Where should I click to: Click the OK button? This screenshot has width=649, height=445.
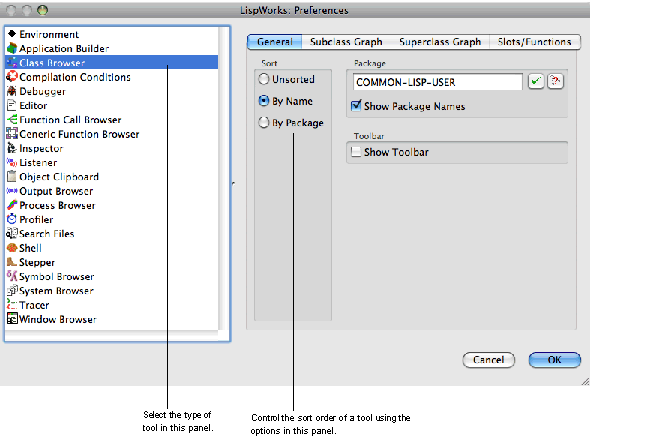[x=555, y=360]
